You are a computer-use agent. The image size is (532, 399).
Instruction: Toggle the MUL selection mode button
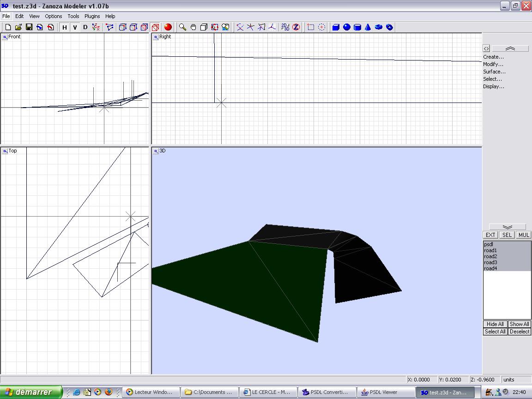(x=524, y=235)
